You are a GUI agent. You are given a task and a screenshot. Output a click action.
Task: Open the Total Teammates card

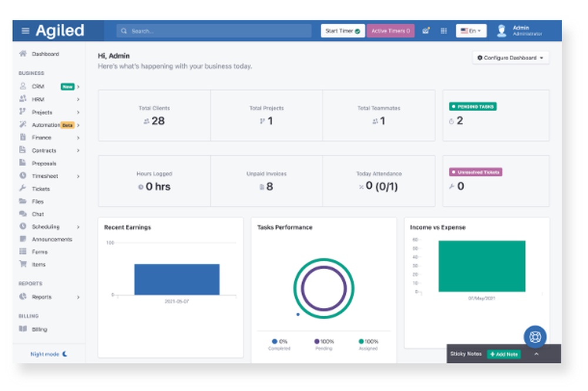(x=379, y=115)
